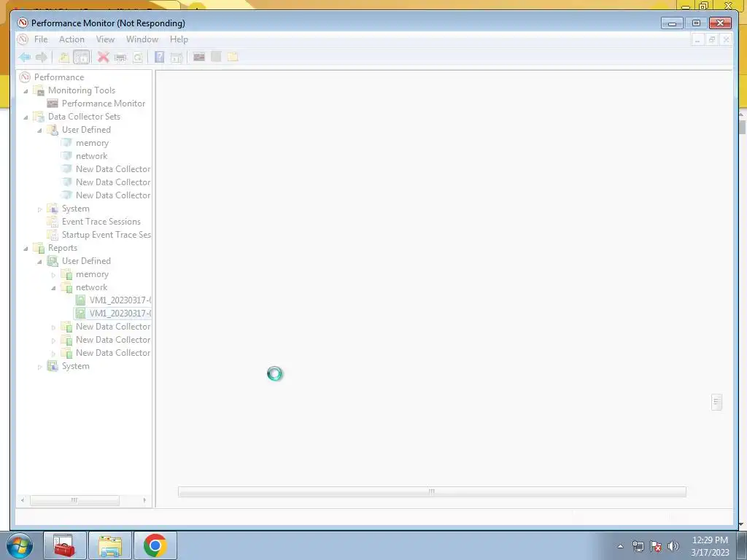Click vertical scroll handle on report pane
This screenshot has width=747, height=560.
click(x=716, y=402)
